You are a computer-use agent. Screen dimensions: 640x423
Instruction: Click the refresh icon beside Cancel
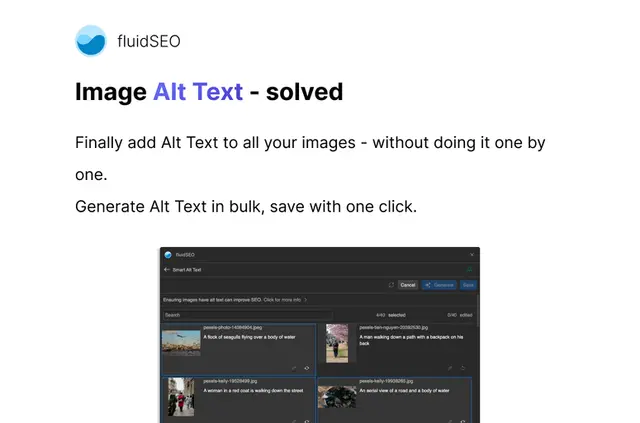pos(391,285)
